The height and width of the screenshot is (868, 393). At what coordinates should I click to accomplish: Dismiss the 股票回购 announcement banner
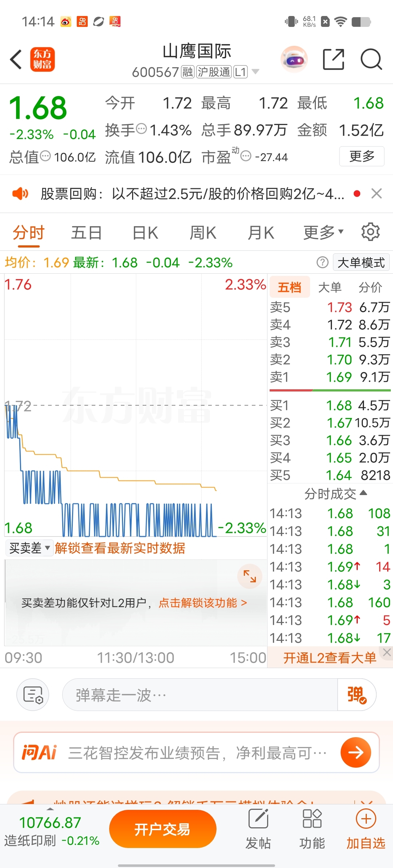click(377, 194)
